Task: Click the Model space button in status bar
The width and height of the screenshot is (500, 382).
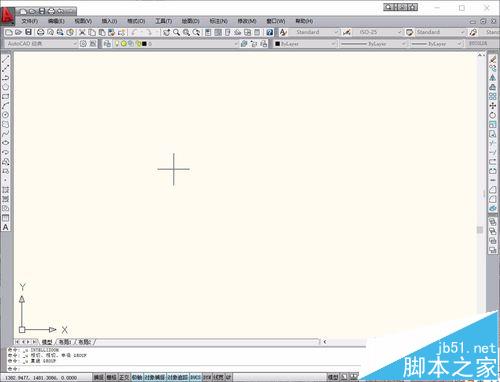Action: tap(333, 377)
